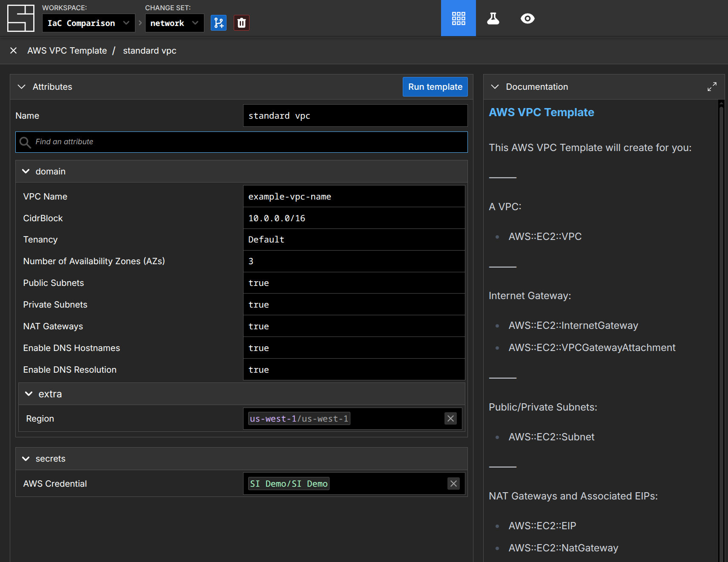Expand the Documentation panel to fullscreen
This screenshot has width=728, height=562.
coord(712,87)
